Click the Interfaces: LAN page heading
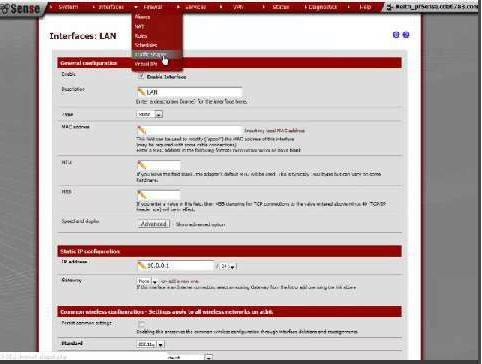The width and height of the screenshot is (482, 364). pos(83,36)
